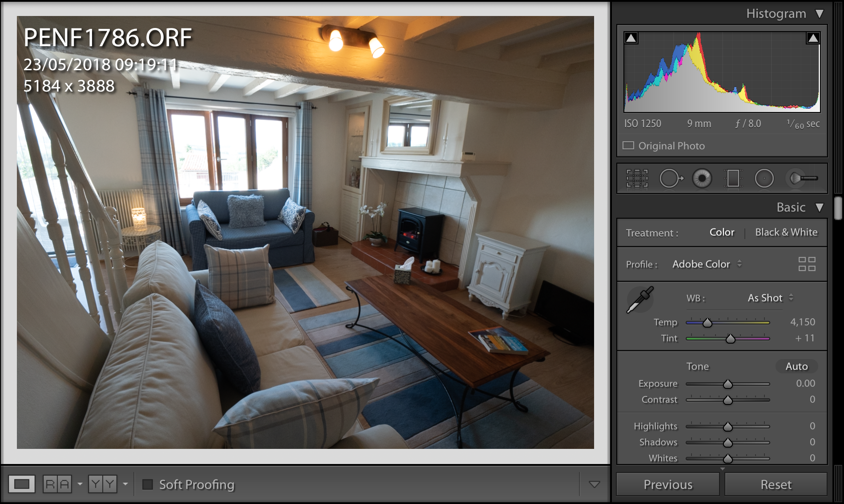This screenshot has height=504, width=844.
Task: Activate the Red Eye Correction tool
Action: [702, 179]
